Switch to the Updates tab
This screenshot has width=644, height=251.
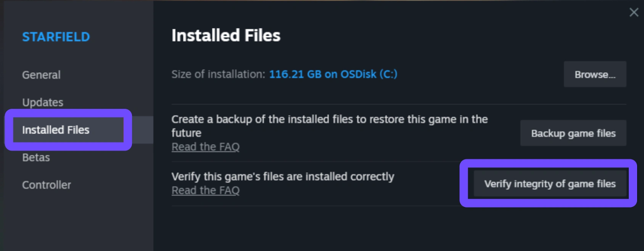tap(43, 102)
